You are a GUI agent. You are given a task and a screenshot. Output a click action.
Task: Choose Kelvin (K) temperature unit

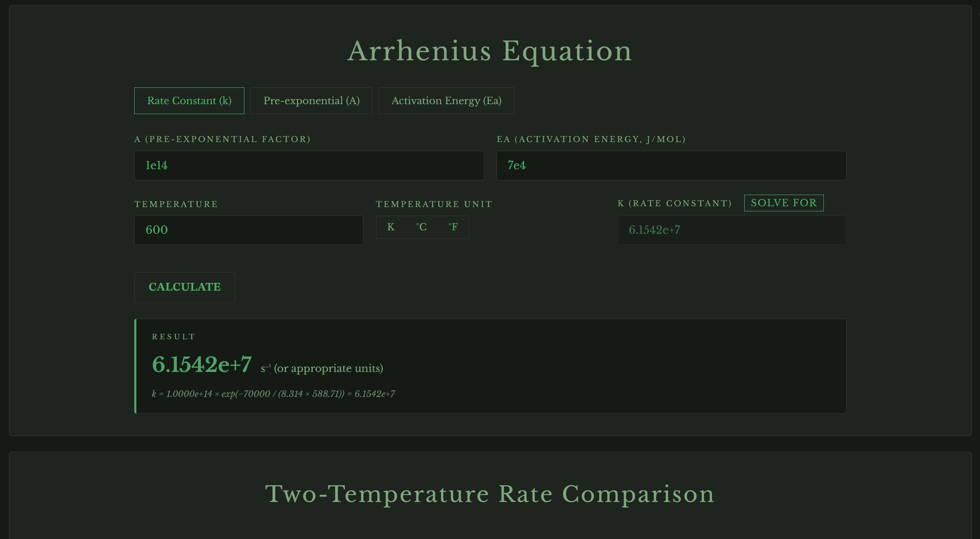click(391, 227)
